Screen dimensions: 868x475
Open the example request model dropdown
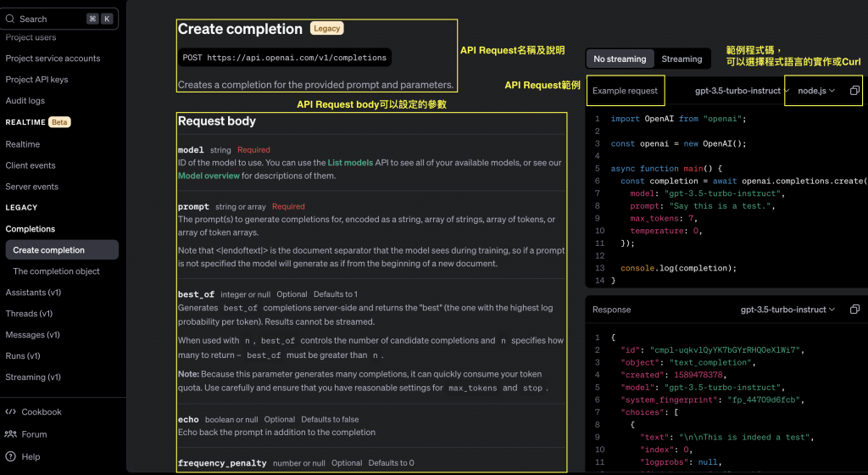[x=742, y=91]
